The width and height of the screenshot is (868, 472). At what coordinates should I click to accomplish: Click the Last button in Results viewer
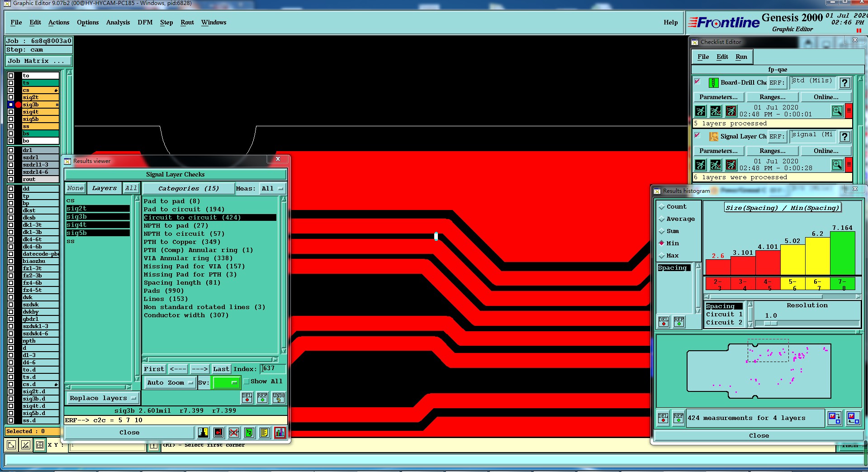221,369
